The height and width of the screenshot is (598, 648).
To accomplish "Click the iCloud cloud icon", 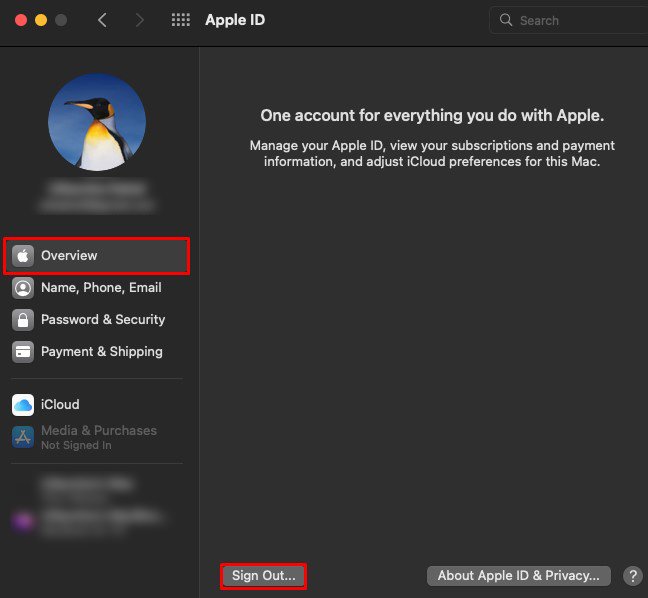I will (x=23, y=405).
